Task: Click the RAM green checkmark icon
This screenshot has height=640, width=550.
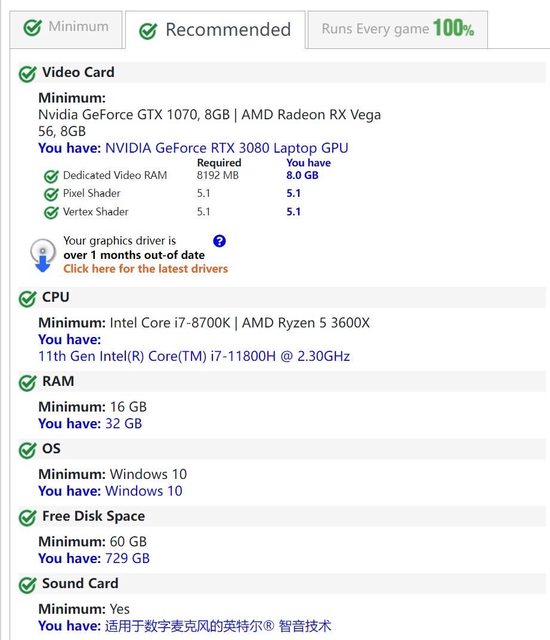Action: click(28, 382)
